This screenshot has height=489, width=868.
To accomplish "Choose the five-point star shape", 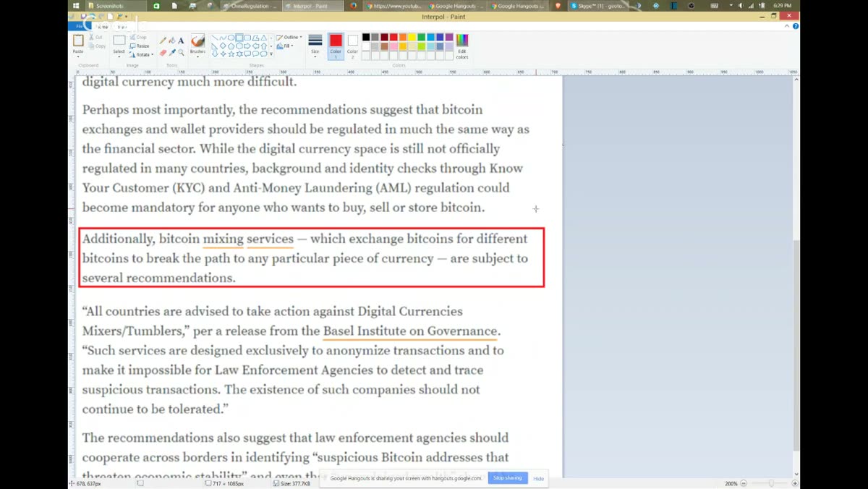I will click(231, 54).
